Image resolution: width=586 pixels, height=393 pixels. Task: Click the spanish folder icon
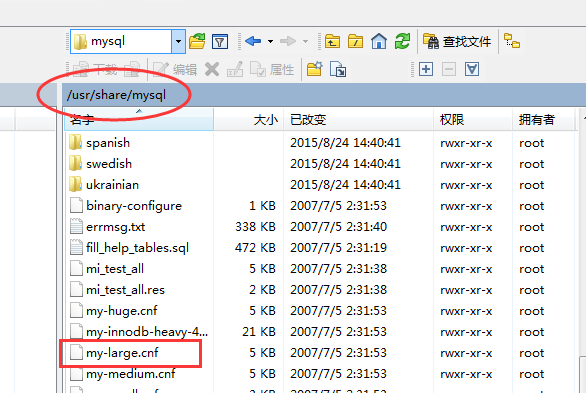click(x=76, y=142)
